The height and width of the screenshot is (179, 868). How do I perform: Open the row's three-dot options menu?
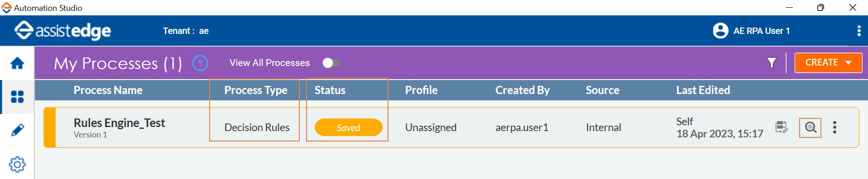[x=834, y=127]
